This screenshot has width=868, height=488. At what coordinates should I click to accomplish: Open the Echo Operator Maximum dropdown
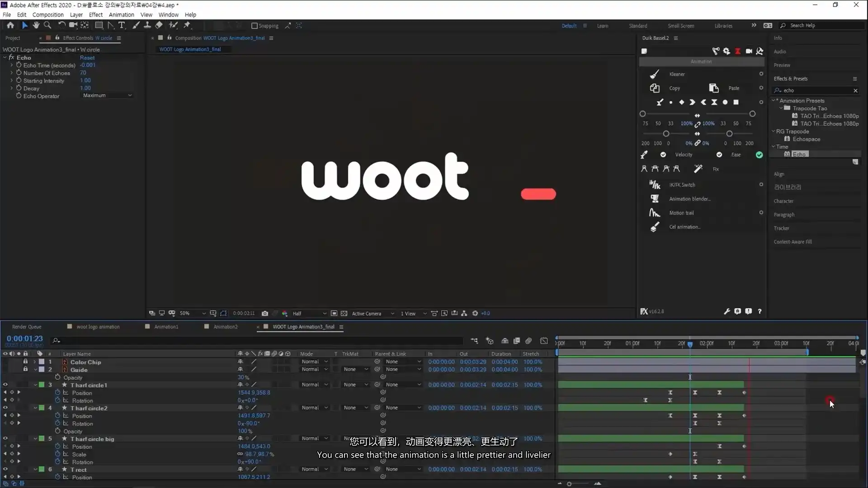click(107, 95)
